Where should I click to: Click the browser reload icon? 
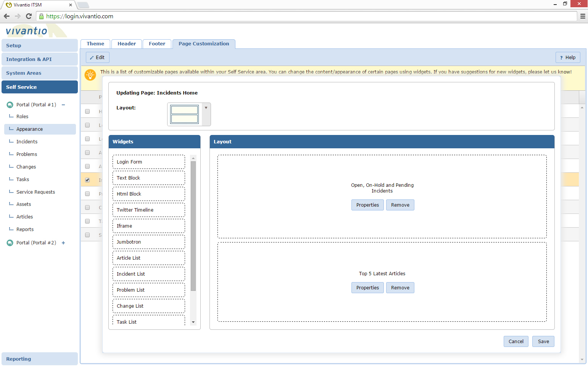point(29,16)
